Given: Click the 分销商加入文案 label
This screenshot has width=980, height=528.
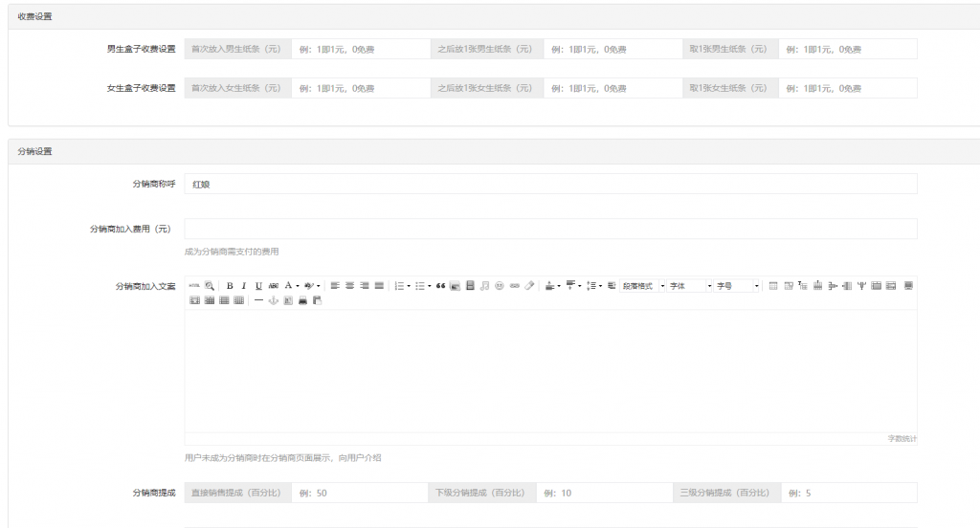Looking at the screenshot, I should click(x=145, y=286).
